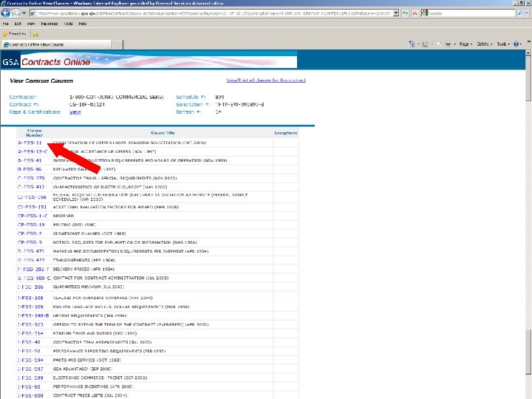This screenshot has width=532, height=399.
Task: Open a new blank tab
Action: click(117, 45)
